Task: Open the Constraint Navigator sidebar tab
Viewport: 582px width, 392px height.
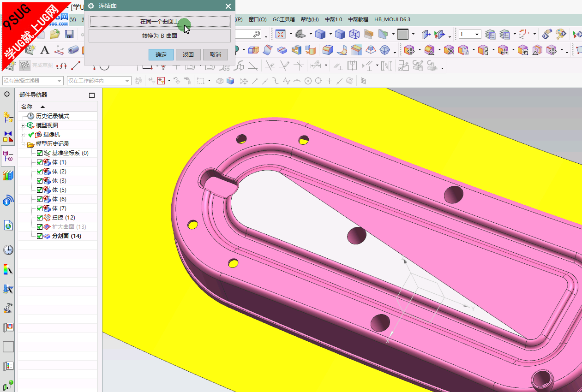Action: point(8,137)
